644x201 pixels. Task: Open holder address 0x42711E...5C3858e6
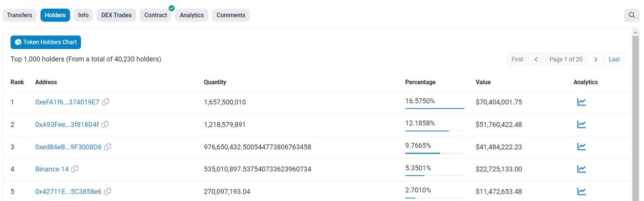(x=68, y=191)
